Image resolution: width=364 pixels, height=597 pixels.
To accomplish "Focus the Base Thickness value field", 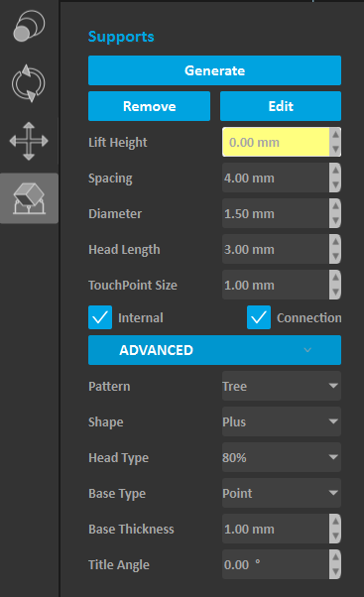I will click(276, 529).
